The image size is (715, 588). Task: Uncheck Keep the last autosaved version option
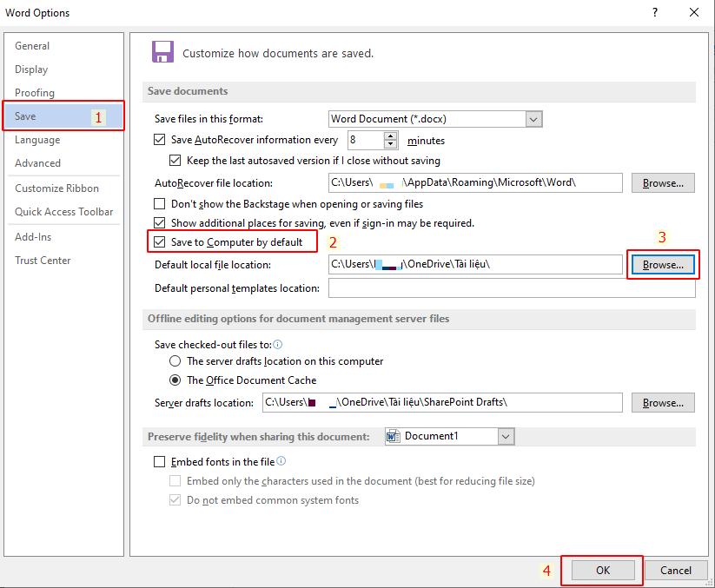(x=174, y=160)
